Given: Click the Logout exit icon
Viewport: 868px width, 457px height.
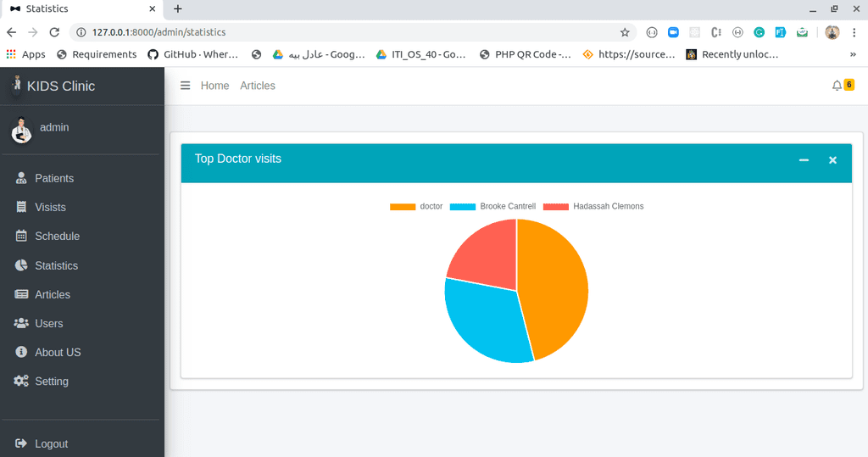Looking at the screenshot, I should point(21,443).
